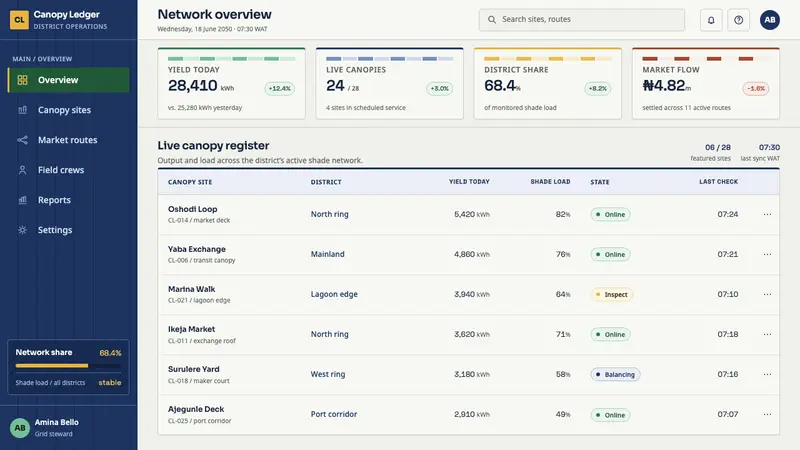This screenshot has height=450, width=800.
Task: Open the notifications bell
Action: (x=711, y=20)
